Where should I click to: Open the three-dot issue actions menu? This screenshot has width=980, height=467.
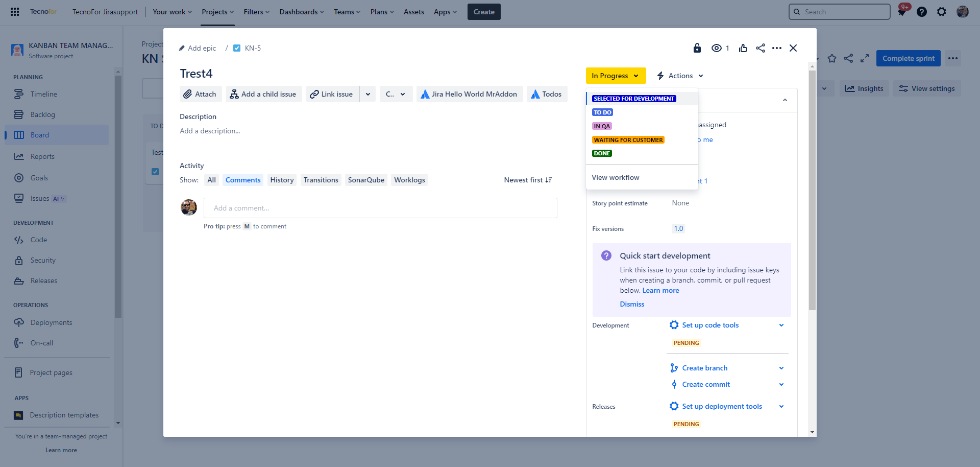pyautogui.click(x=777, y=48)
